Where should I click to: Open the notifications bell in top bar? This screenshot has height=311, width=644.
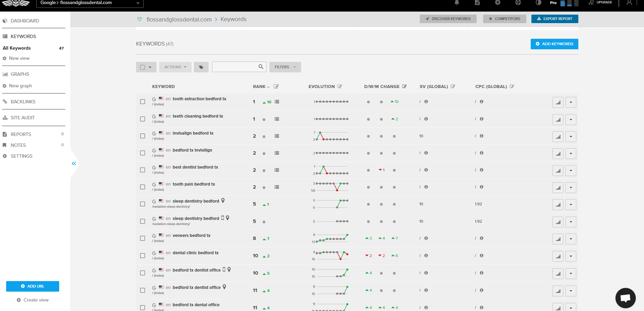coord(457,2)
